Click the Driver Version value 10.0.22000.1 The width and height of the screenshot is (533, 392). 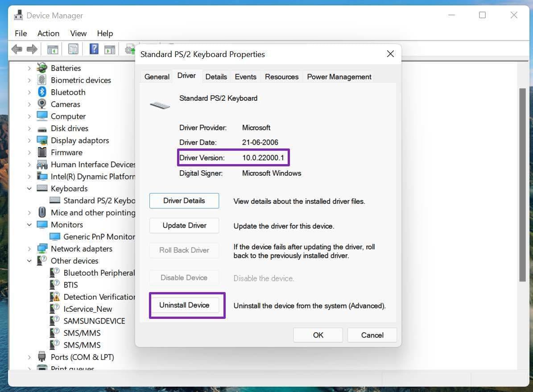263,158
